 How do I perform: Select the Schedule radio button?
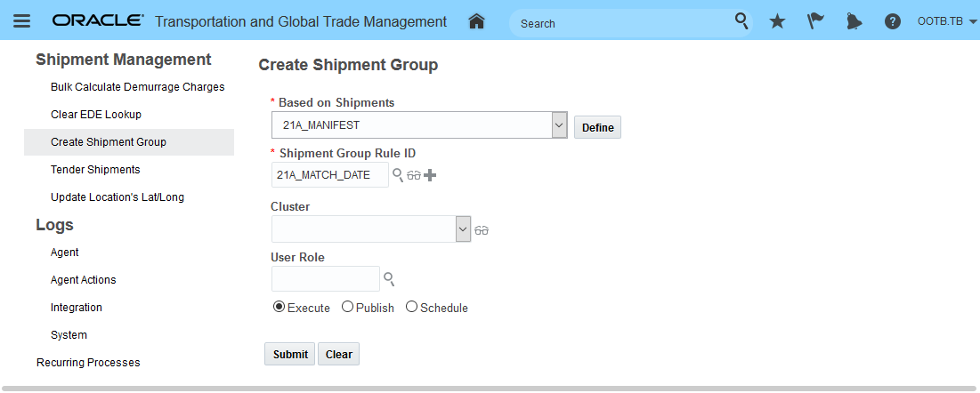coord(411,307)
